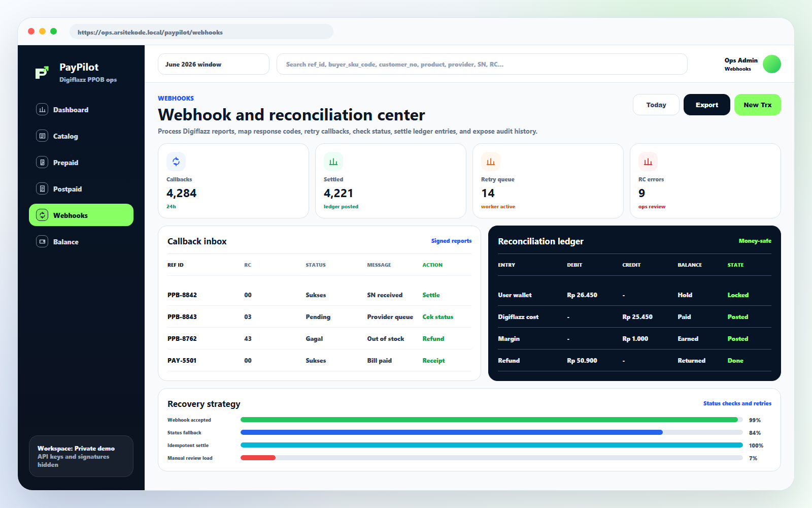Click the Postpaid sidebar icon
Screen dimensions: 812x508
pos(42,188)
